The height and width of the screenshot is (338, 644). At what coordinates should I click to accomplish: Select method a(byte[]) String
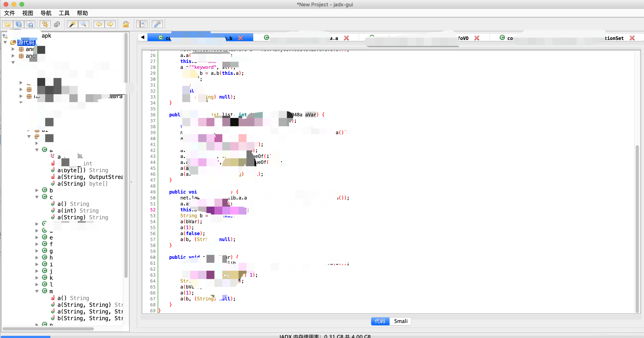82,170
